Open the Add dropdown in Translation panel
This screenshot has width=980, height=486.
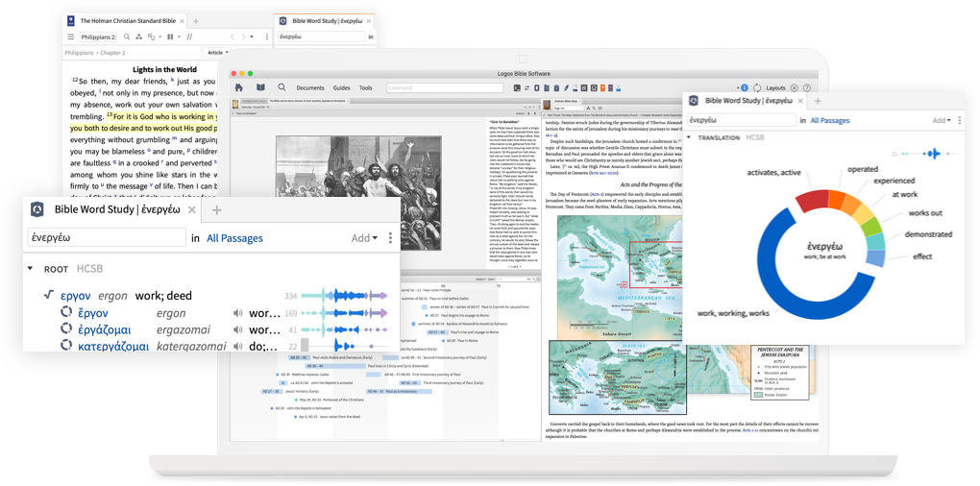pos(942,120)
